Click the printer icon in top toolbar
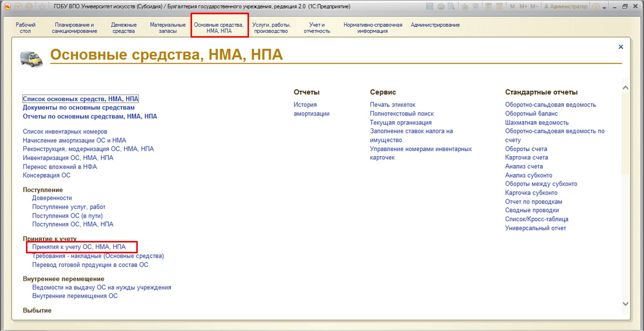Viewport: 644px width, 331px height. point(441,6)
